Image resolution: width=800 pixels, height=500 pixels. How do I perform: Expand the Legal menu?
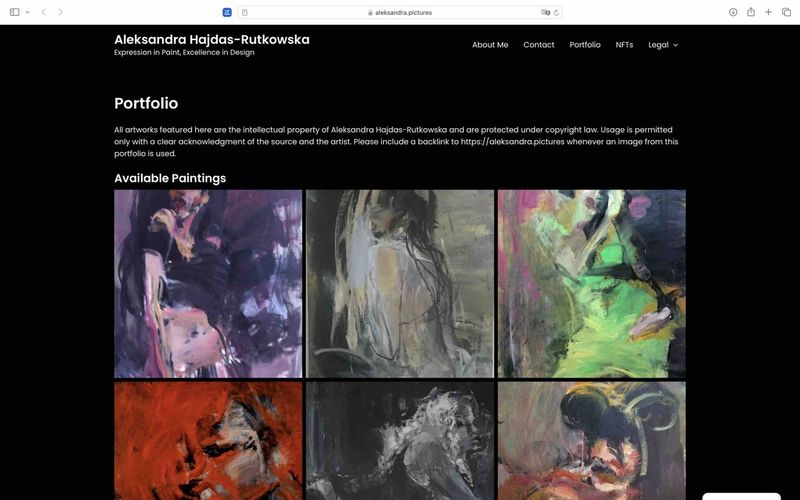[x=663, y=45]
